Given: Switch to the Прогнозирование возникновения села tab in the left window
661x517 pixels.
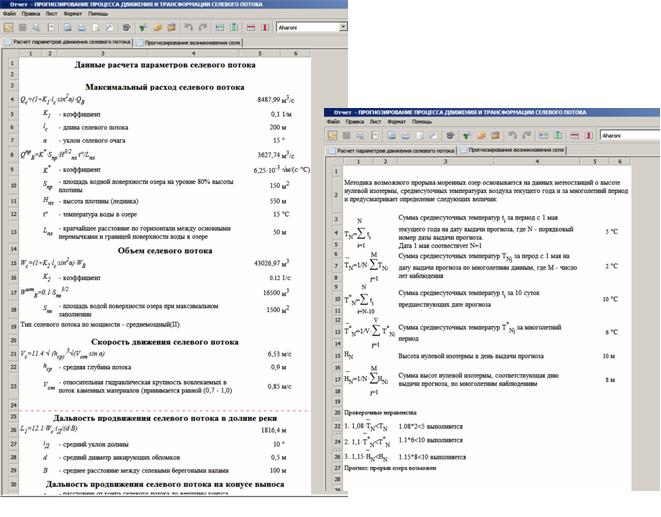Looking at the screenshot, I should [190, 42].
